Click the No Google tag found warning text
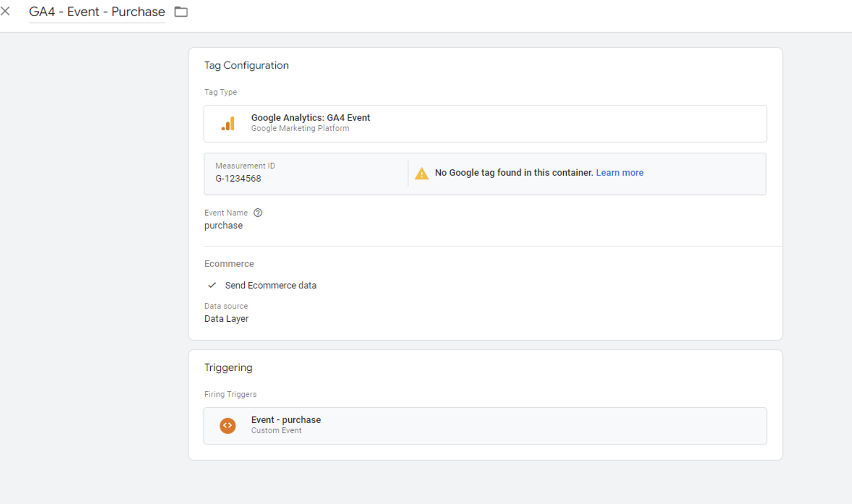This screenshot has height=504, width=852. 514,173
